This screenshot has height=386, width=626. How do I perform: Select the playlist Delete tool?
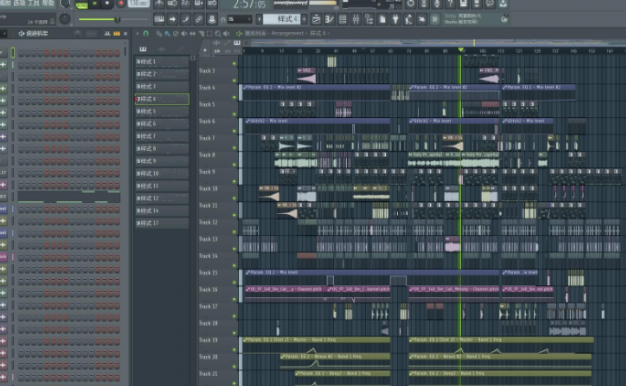pyautogui.click(x=176, y=34)
